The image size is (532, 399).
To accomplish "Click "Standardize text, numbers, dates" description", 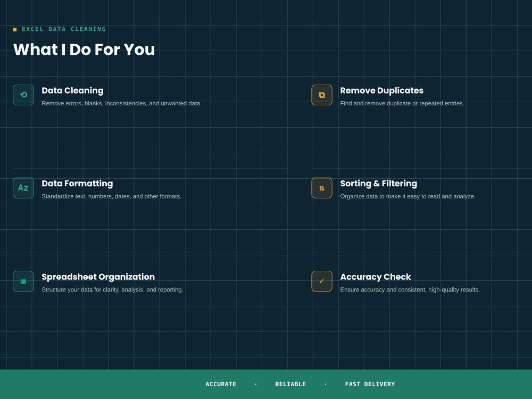I will 111,196.
